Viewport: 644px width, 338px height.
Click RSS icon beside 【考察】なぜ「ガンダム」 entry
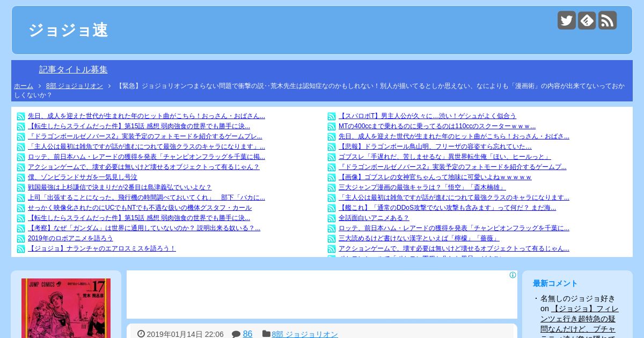(x=21, y=229)
